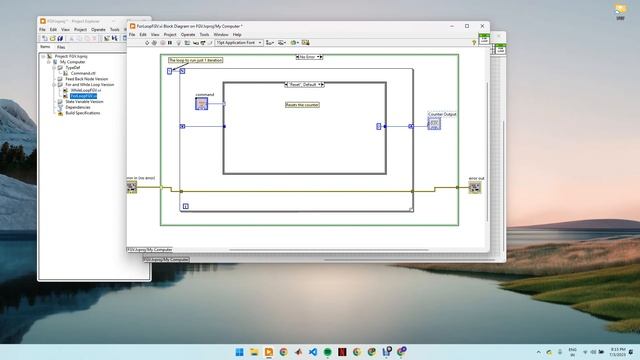Click the Step Into toolbar button
This screenshot has height=360, width=640.
coord(196,42)
